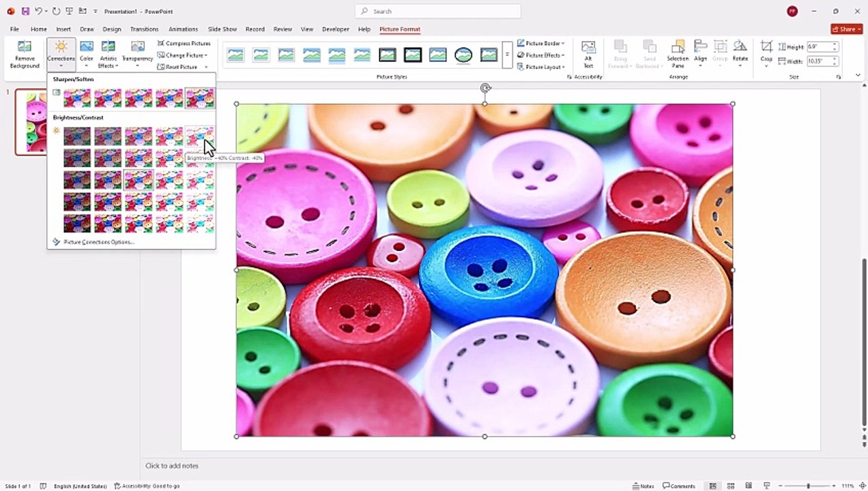Switch to Normal view
The height and width of the screenshot is (491, 868).
[x=713, y=486]
